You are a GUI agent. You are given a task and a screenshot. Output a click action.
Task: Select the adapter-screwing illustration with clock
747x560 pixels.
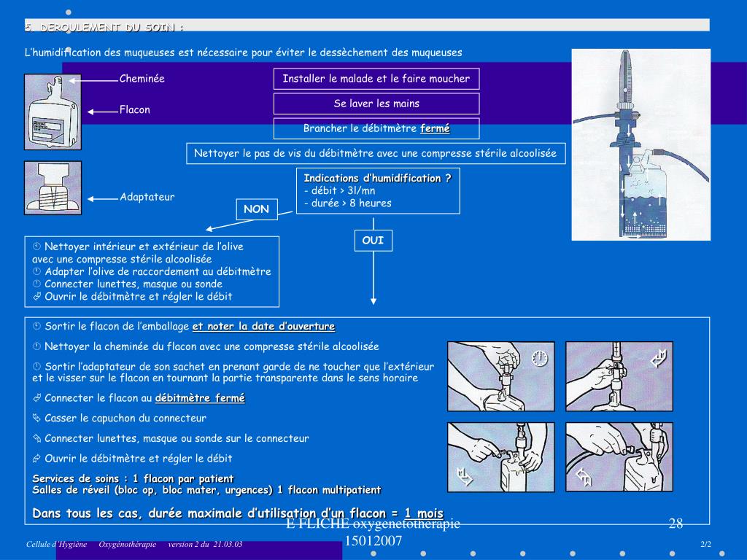pyautogui.click(x=500, y=376)
